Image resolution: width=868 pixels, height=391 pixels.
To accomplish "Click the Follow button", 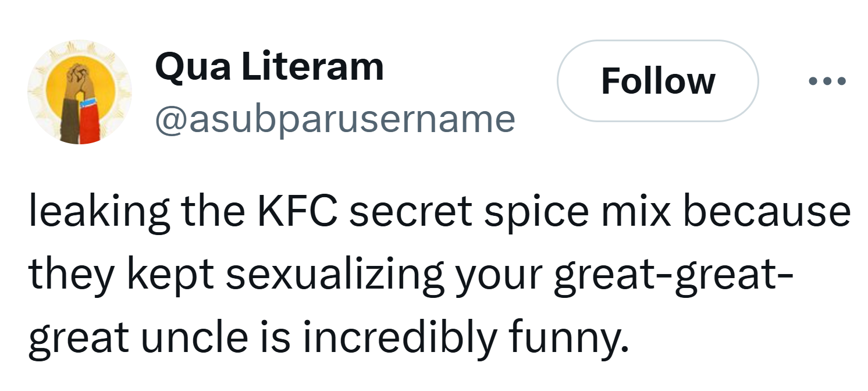I will [x=657, y=81].
